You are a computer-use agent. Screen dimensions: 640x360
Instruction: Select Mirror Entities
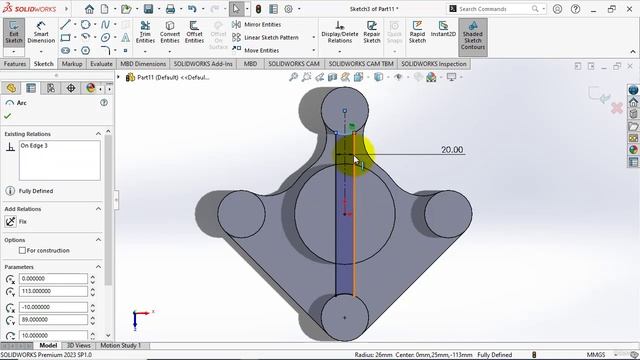pyautogui.click(x=257, y=24)
